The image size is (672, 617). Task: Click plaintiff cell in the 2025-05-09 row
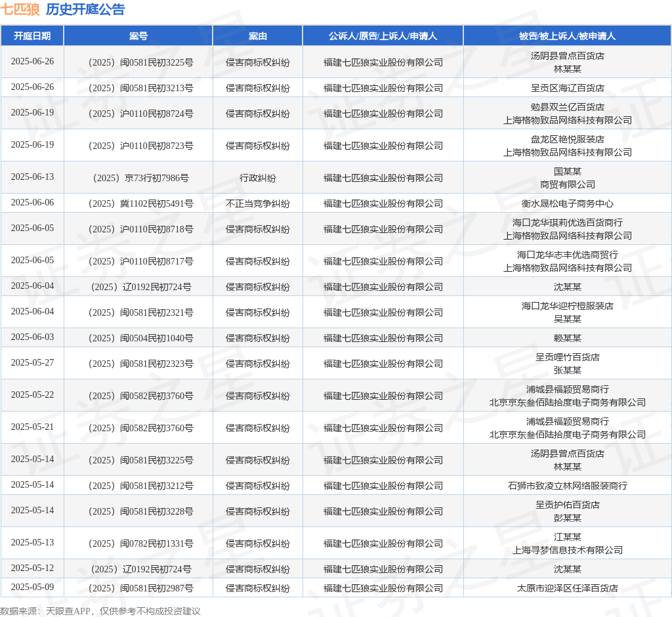click(383, 588)
